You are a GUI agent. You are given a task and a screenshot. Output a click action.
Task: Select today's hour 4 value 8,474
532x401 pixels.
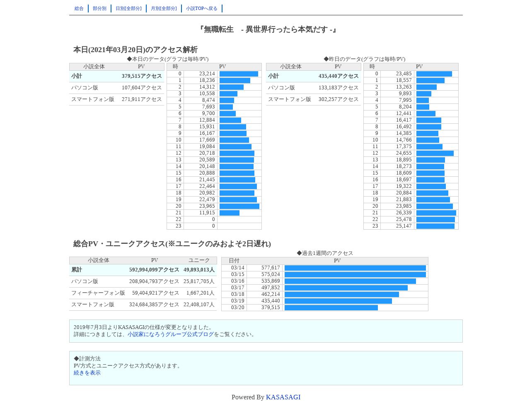pyautogui.click(x=208, y=100)
